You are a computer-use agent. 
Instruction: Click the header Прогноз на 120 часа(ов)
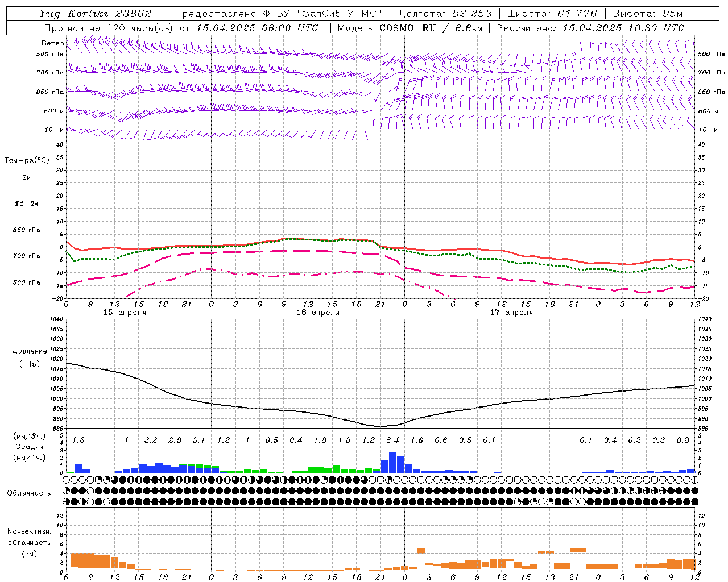pyautogui.click(x=110, y=28)
